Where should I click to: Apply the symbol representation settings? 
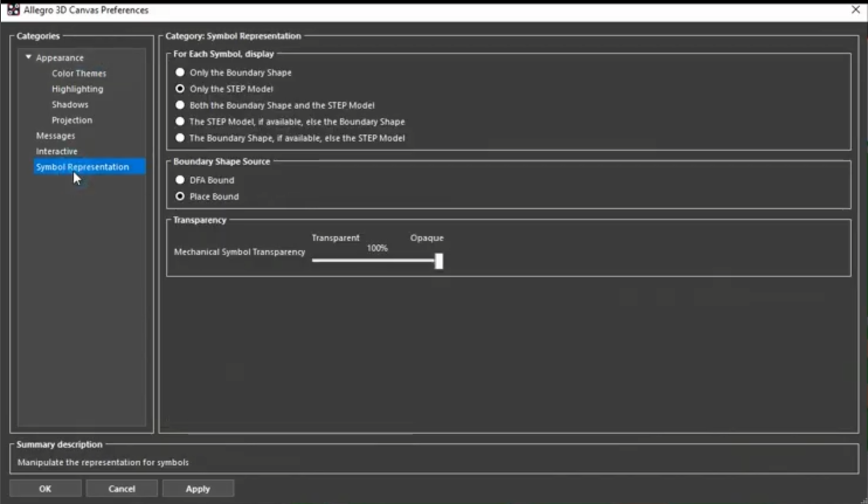click(x=198, y=488)
